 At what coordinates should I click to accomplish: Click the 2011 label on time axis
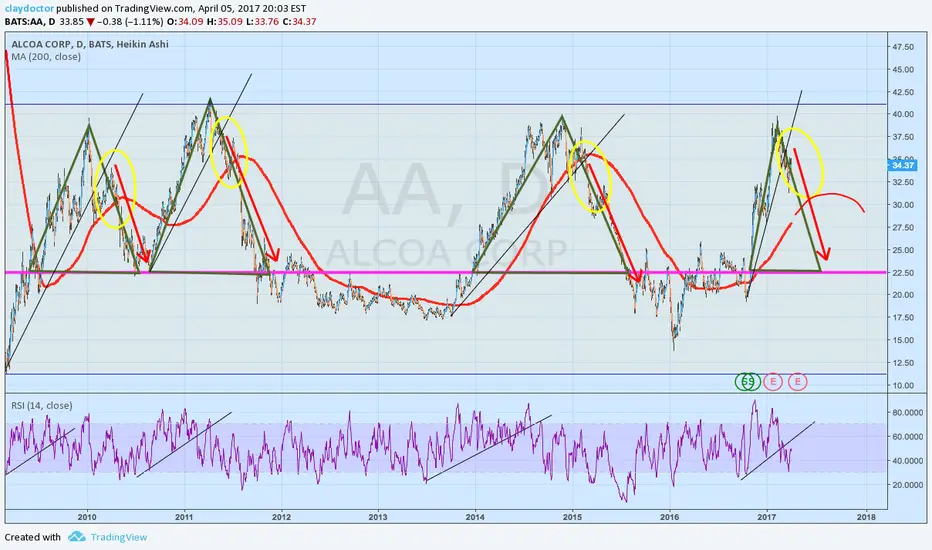coord(184,517)
